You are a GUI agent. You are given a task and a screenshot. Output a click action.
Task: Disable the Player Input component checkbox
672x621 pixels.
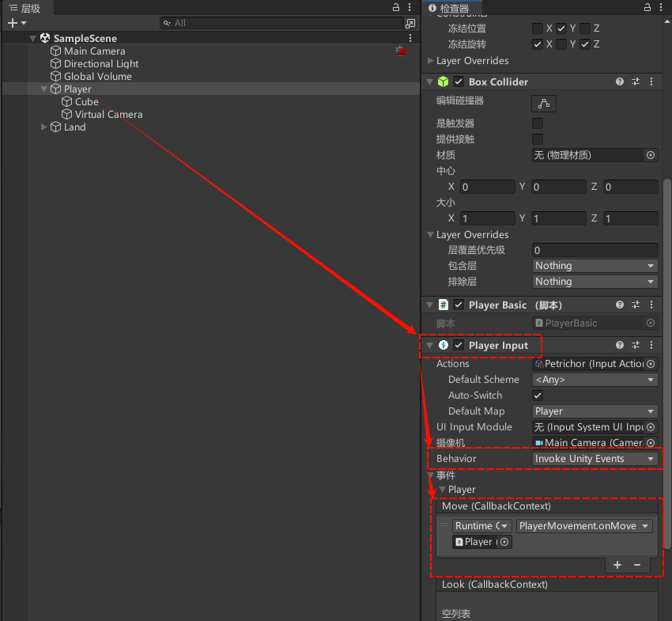click(x=459, y=345)
